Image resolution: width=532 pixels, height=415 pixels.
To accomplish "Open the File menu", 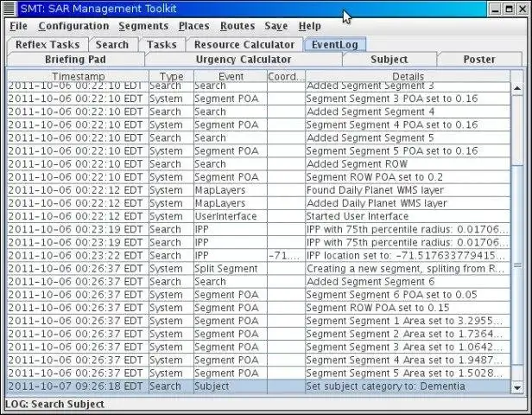I will 18,26.
